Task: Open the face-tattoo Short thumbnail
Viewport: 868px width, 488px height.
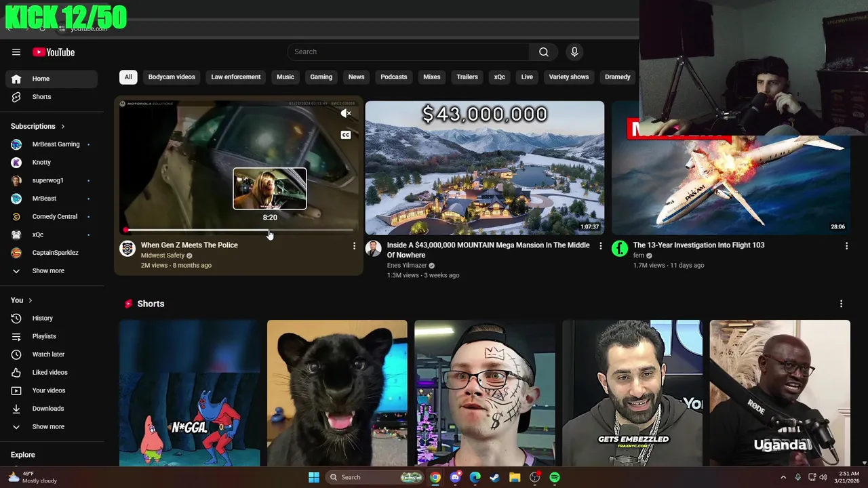Action: 485,393
